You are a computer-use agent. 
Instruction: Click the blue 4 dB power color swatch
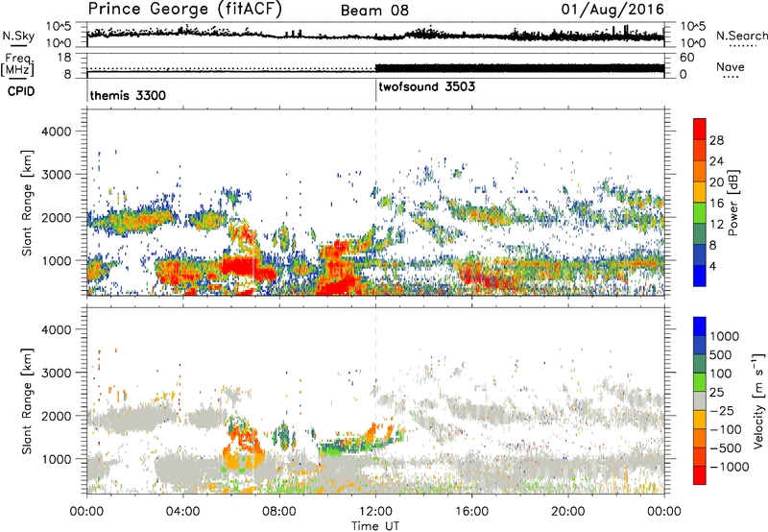coord(700,276)
